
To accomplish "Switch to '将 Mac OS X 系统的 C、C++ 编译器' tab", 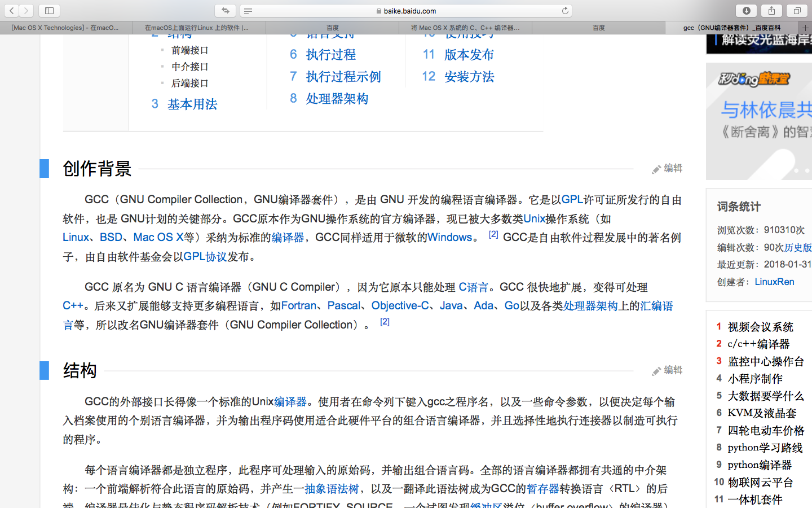I will 465,27.
